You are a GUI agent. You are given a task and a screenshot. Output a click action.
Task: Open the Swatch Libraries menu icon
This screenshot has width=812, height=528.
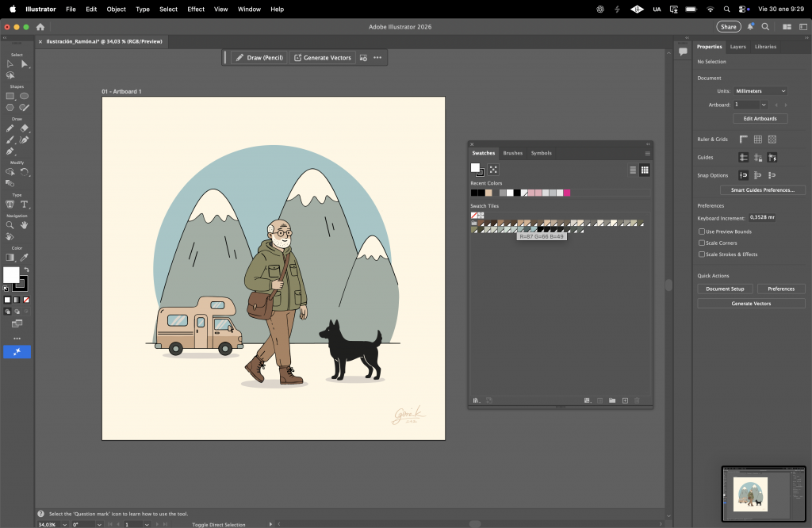point(476,400)
